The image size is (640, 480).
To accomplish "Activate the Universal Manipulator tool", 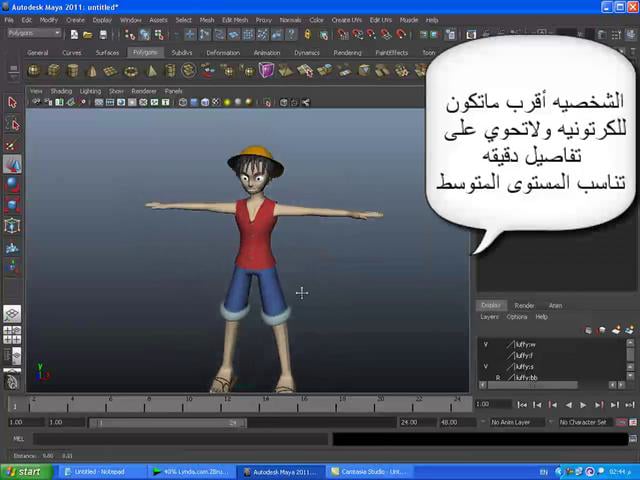I will pos(12,226).
